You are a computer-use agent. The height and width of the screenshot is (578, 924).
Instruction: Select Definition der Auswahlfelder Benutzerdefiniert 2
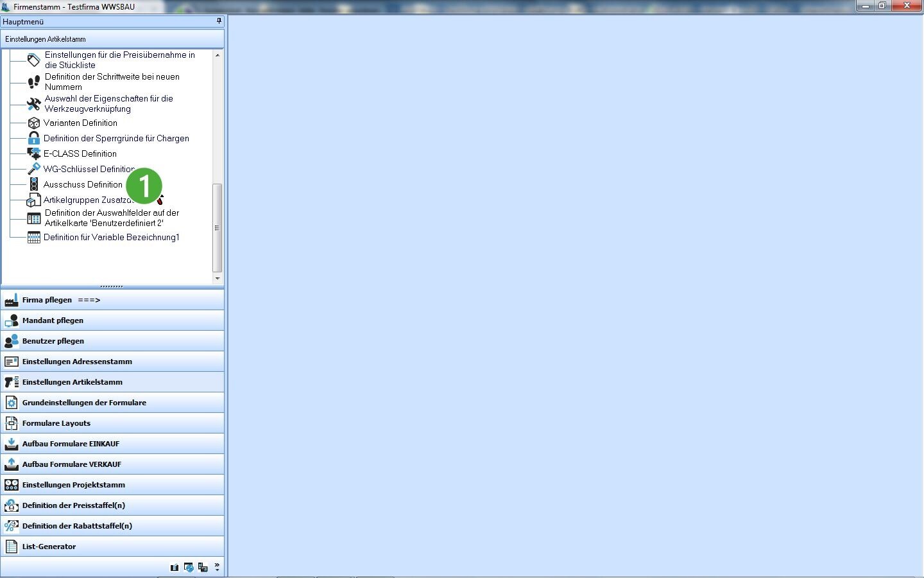(x=112, y=218)
